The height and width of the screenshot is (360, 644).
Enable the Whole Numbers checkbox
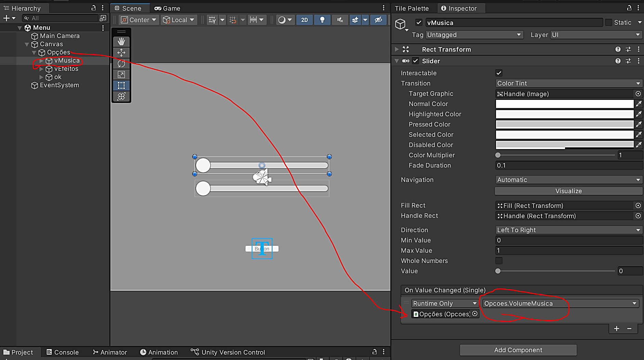[x=499, y=261]
